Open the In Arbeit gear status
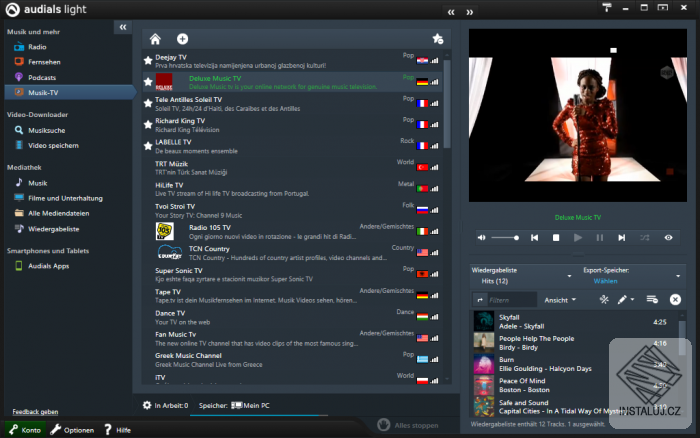Image resolution: width=700 pixels, height=438 pixels. (147, 405)
